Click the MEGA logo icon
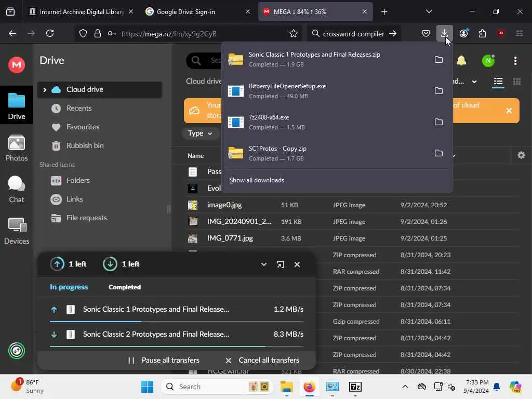 [17, 64]
